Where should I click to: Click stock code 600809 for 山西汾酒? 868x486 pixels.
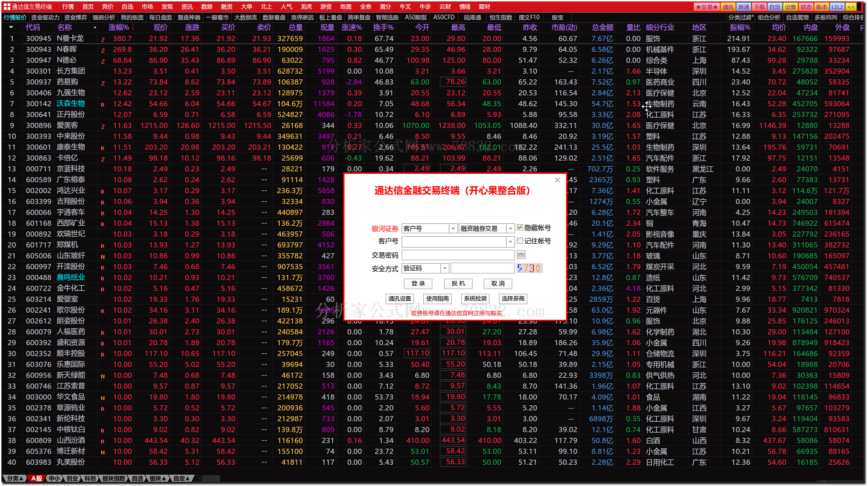[x=39, y=441]
